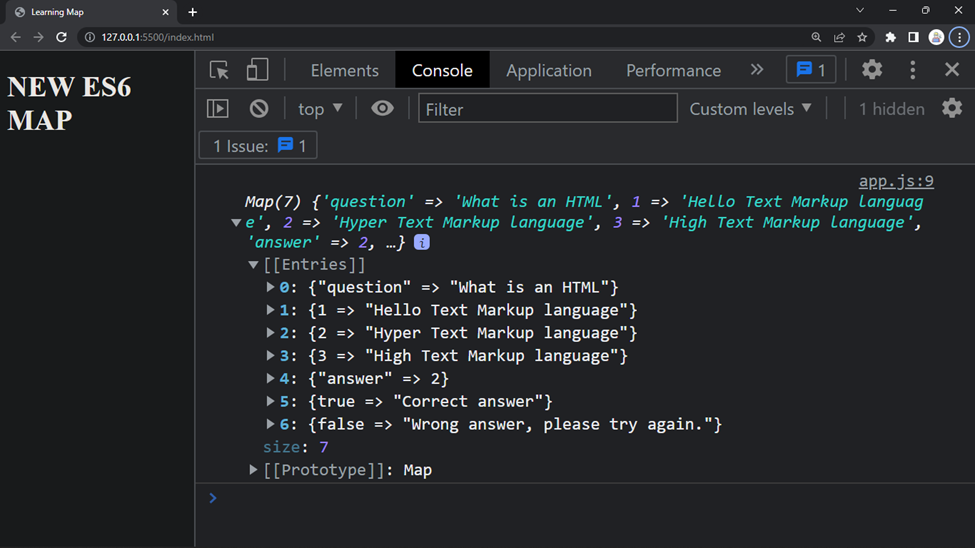Click the info icon after Map preview
This screenshot has height=548, width=975.
point(422,243)
